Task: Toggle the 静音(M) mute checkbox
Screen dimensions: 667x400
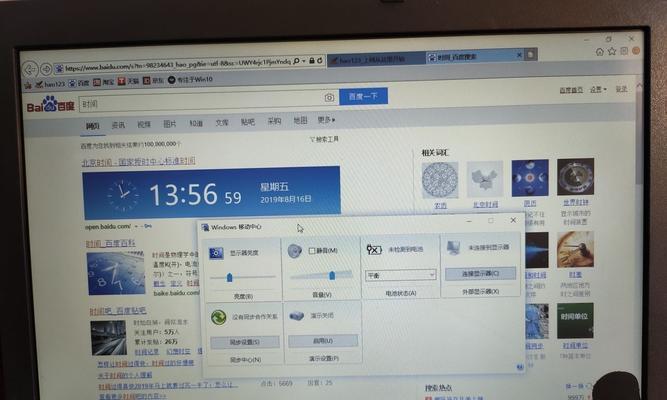Action: click(312, 251)
